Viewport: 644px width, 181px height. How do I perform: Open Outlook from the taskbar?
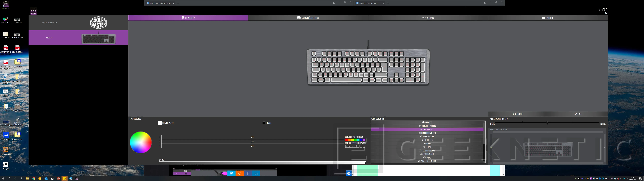pos(46,178)
